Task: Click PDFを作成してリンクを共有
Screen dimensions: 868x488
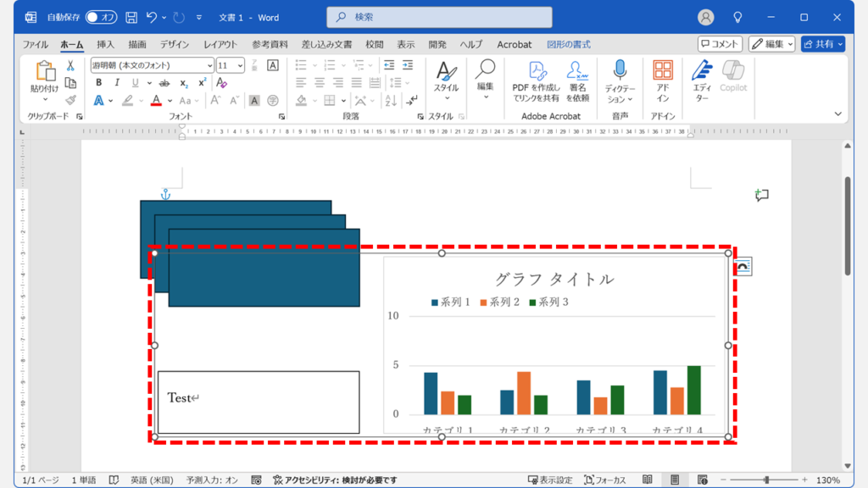Action: point(536,80)
